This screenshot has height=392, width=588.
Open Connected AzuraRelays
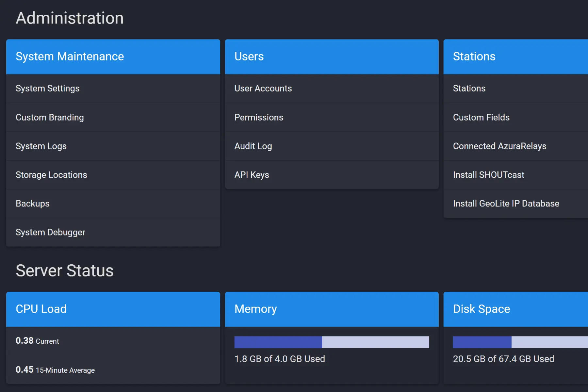point(499,146)
